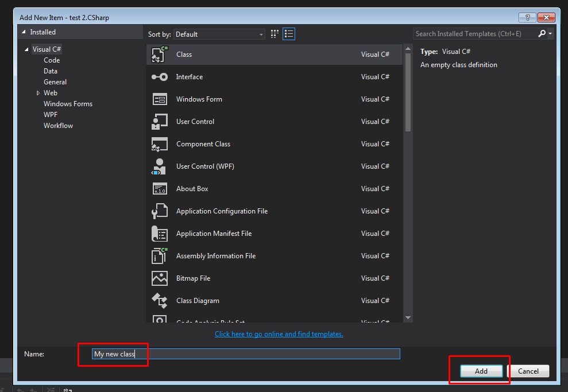Select the Workflow category
This screenshot has width=568, height=392.
point(59,126)
